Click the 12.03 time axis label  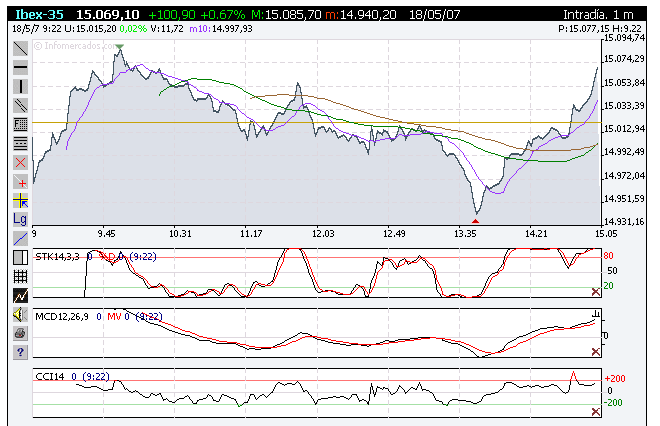pos(323,233)
